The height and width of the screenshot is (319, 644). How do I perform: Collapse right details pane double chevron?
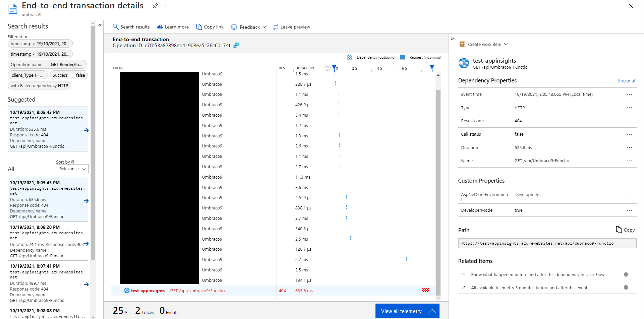coord(452,39)
